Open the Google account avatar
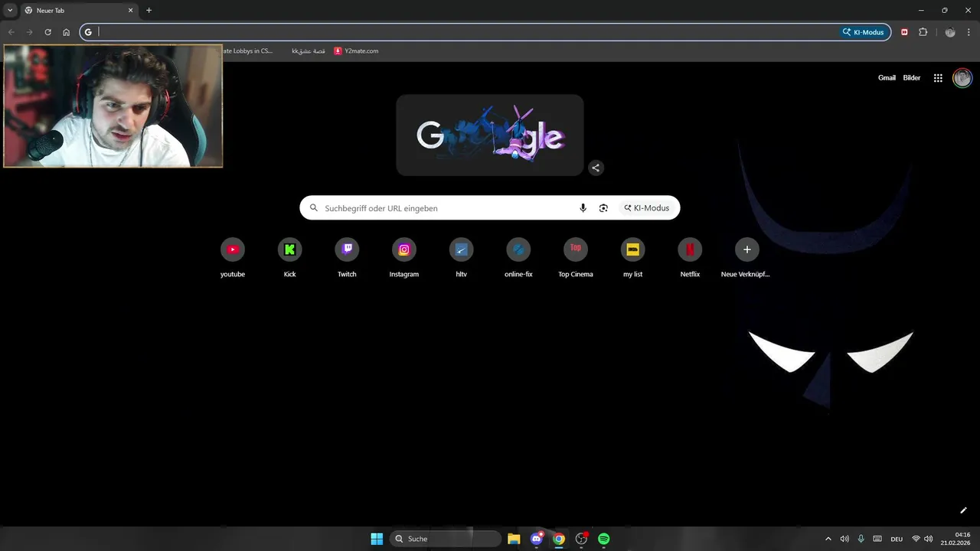Screen dimensions: 980x551 (962, 78)
